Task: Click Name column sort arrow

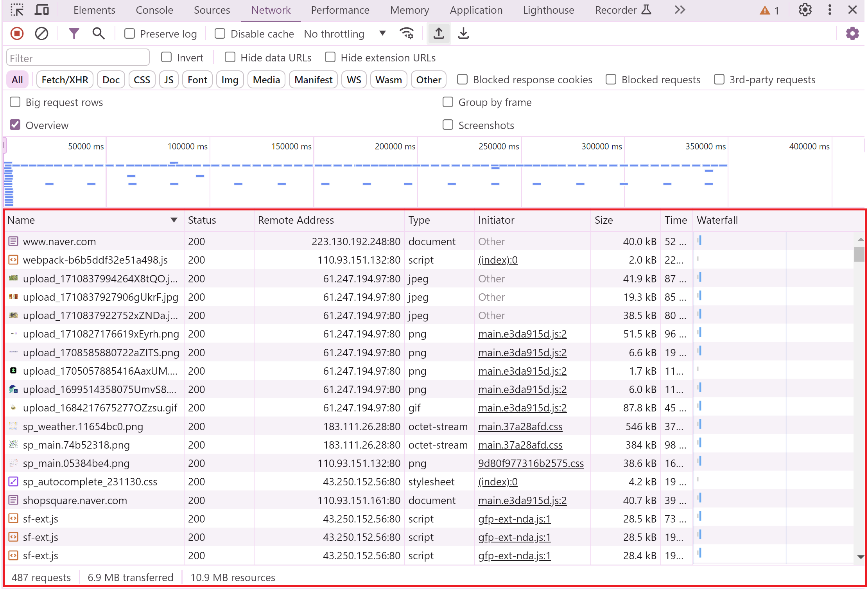Action: (174, 220)
